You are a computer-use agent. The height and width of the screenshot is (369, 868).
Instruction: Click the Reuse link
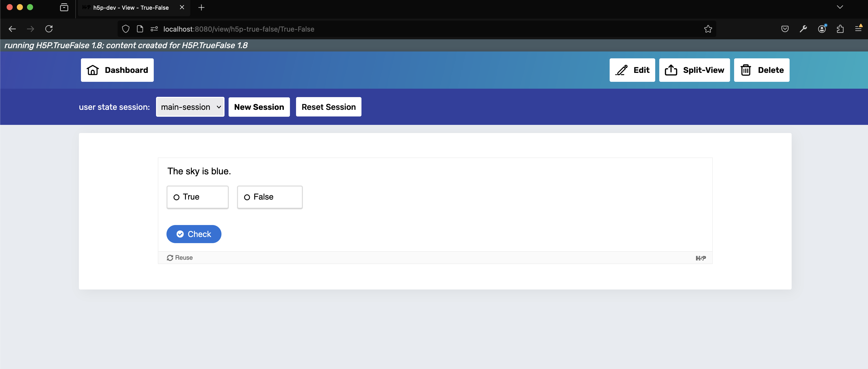point(180,258)
